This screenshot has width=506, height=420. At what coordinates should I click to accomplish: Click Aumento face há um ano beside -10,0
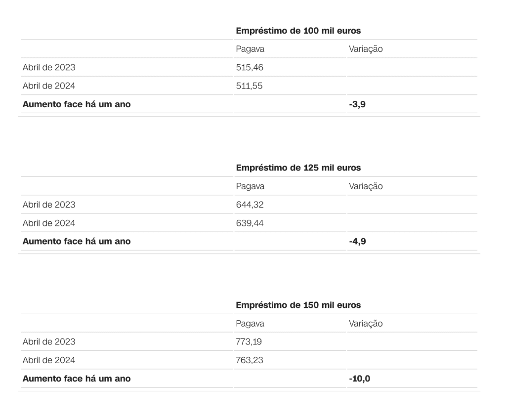tap(77, 379)
